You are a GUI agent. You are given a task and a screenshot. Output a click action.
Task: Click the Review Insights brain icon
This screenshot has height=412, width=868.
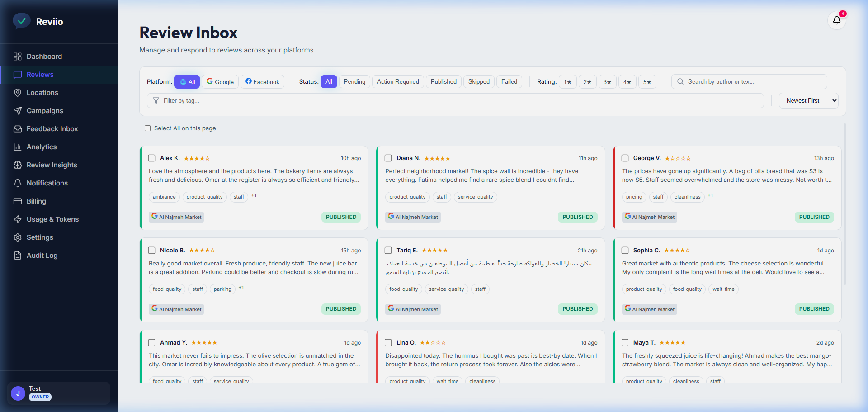click(x=18, y=165)
